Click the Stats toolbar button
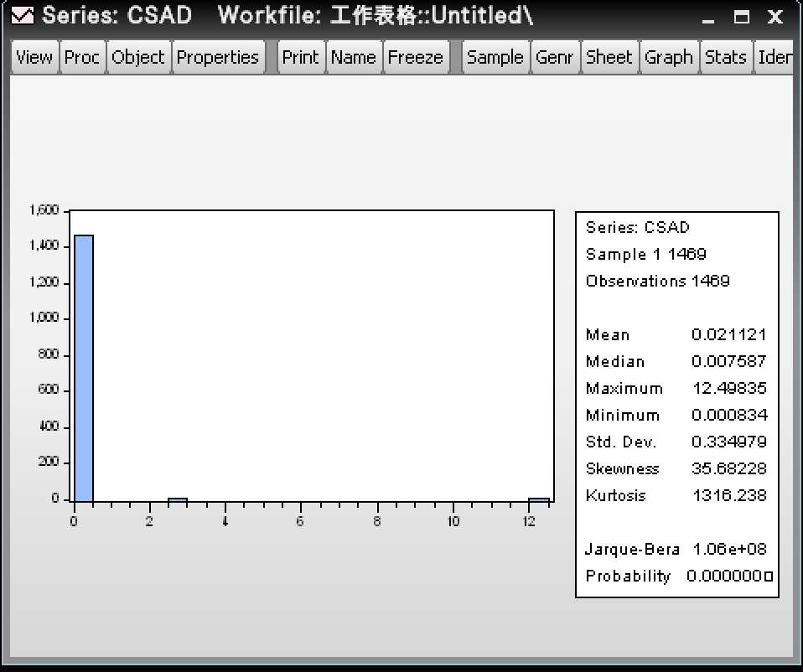Image resolution: width=803 pixels, height=672 pixels. tap(726, 57)
